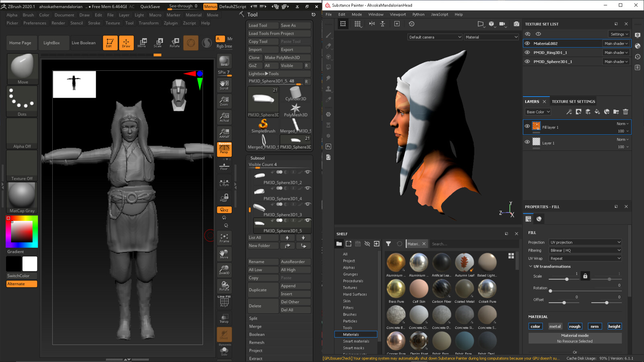The image size is (644, 362).
Task: Open the Move brush thumbnail selector
Action: tap(22, 69)
